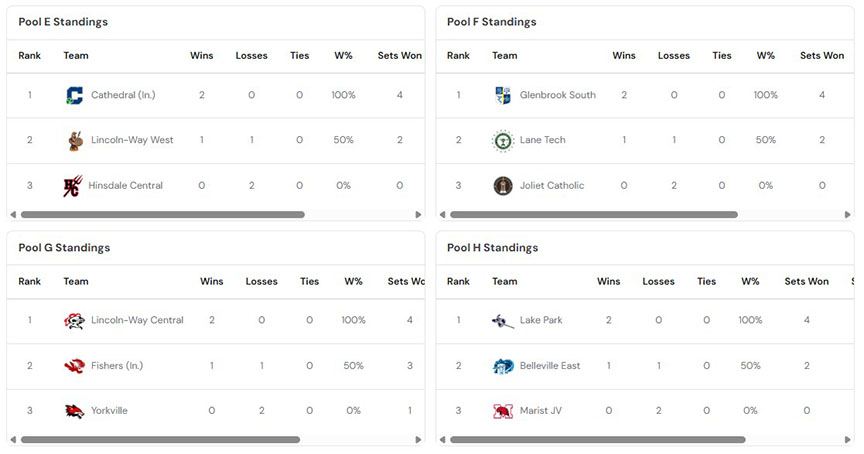Click the Cathedral (In.) team logo
The image size is (864, 454).
pos(74,95)
